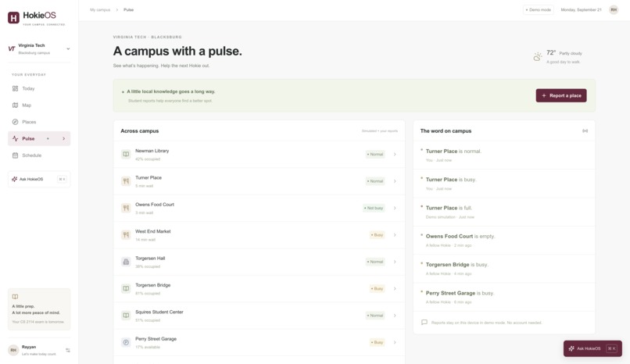
Task: Open the Torgersen Bridge row chevron
Action: 395,288
